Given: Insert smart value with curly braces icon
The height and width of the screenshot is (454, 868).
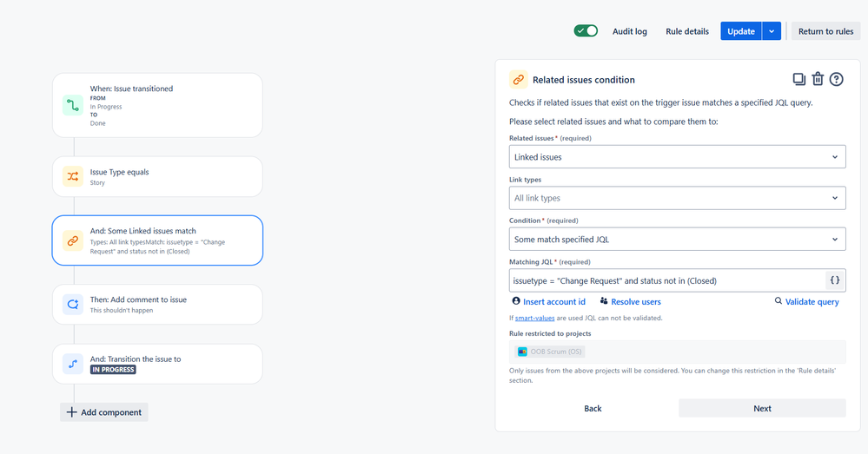Looking at the screenshot, I should coord(835,280).
